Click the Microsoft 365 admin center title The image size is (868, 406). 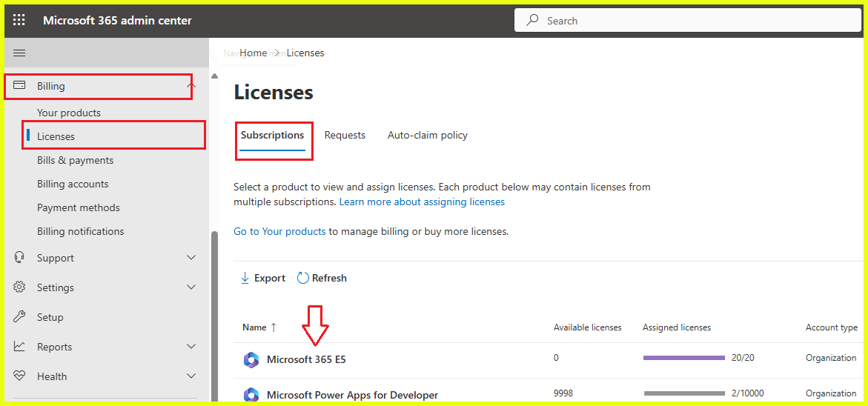click(117, 21)
